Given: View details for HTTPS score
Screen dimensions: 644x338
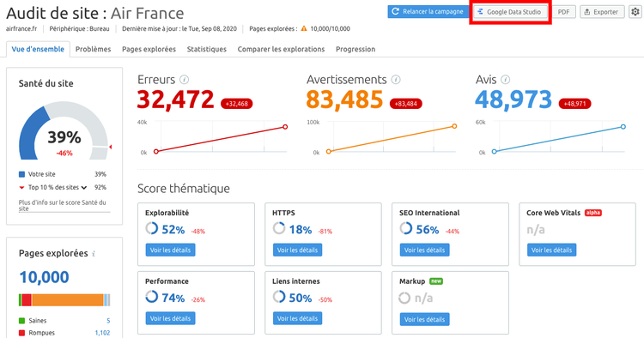Looking at the screenshot, I should 297,250.
